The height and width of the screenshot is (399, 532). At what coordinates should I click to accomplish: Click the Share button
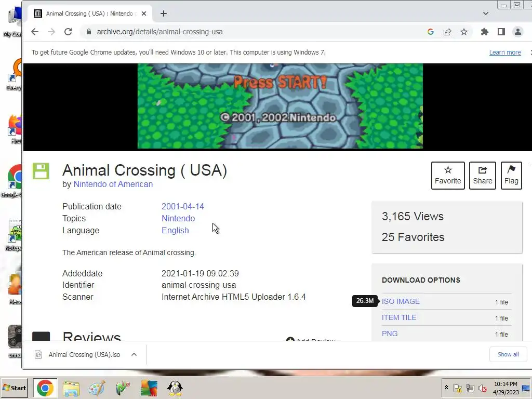[x=483, y=176]
